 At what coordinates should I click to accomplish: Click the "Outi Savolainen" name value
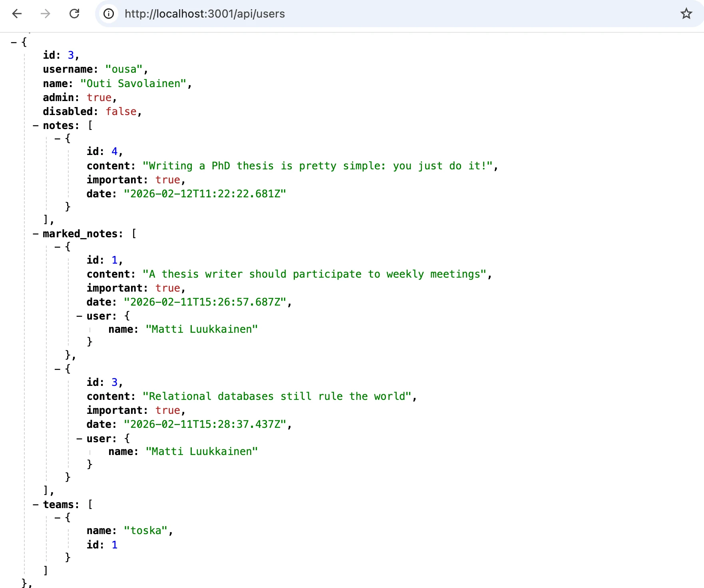coord(133,83)
